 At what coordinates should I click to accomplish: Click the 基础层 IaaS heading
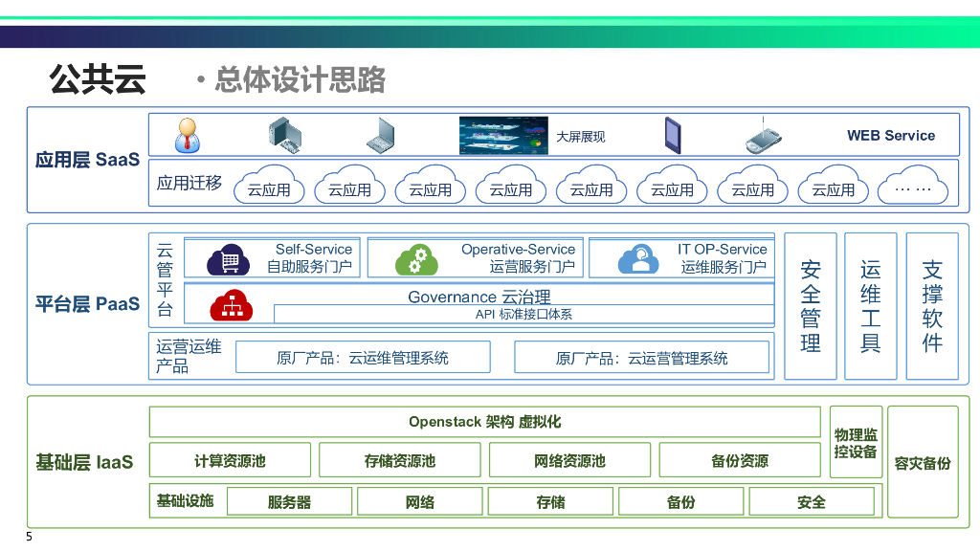84,462
